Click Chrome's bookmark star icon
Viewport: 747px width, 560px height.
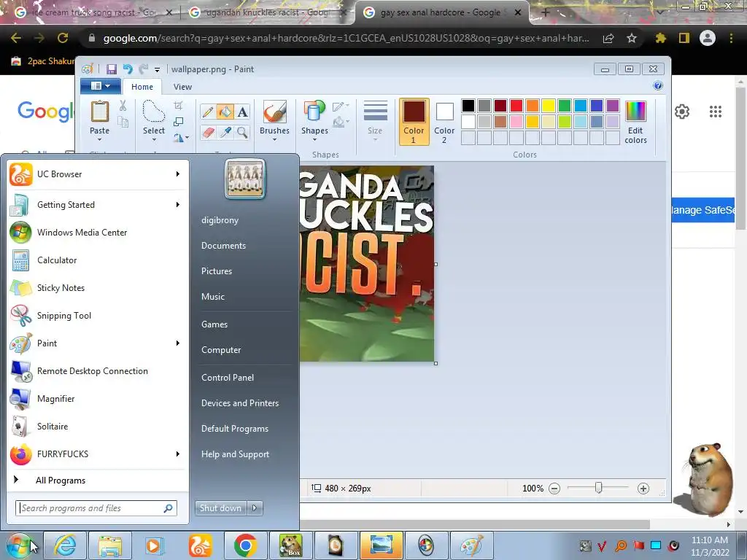(x=632, y=38)
